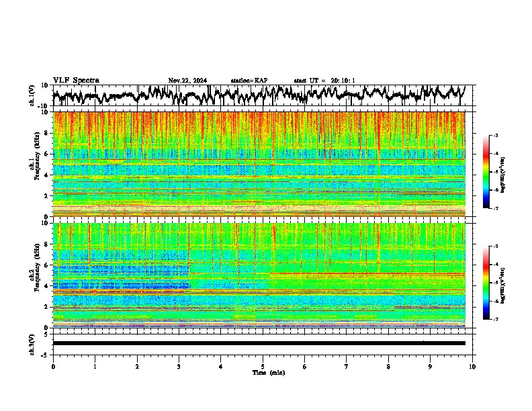The image size is (532, 411).
Task: Click the ch.2 spectrogram plot
Action: point(259,275)
